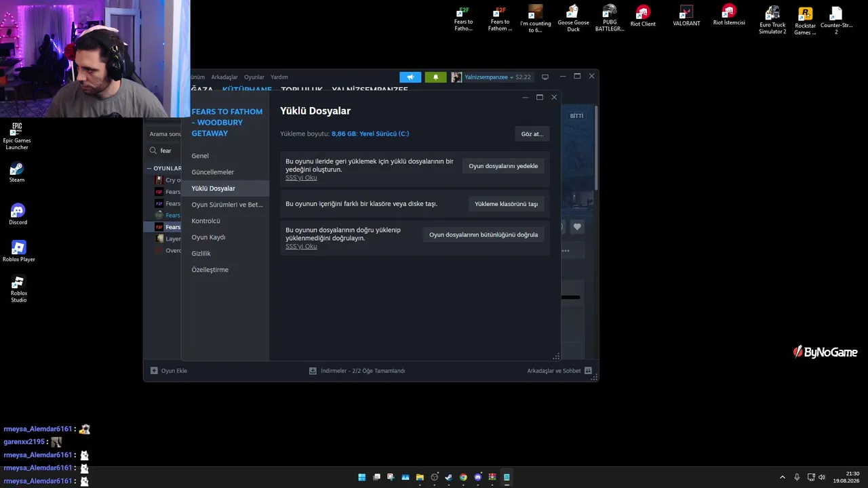Select the green F2F Fears to Fathom shortcut
This screenshot has height=488, width=868.
point(464,18)
